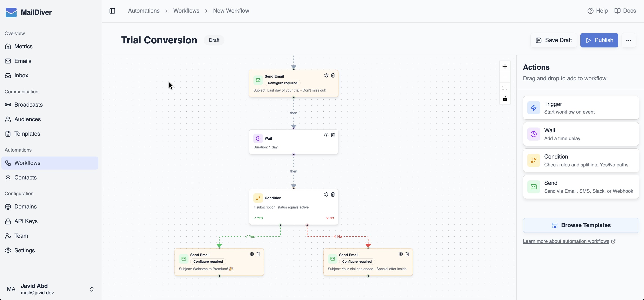Open the more options ellipsis menu

coord(628,40)
